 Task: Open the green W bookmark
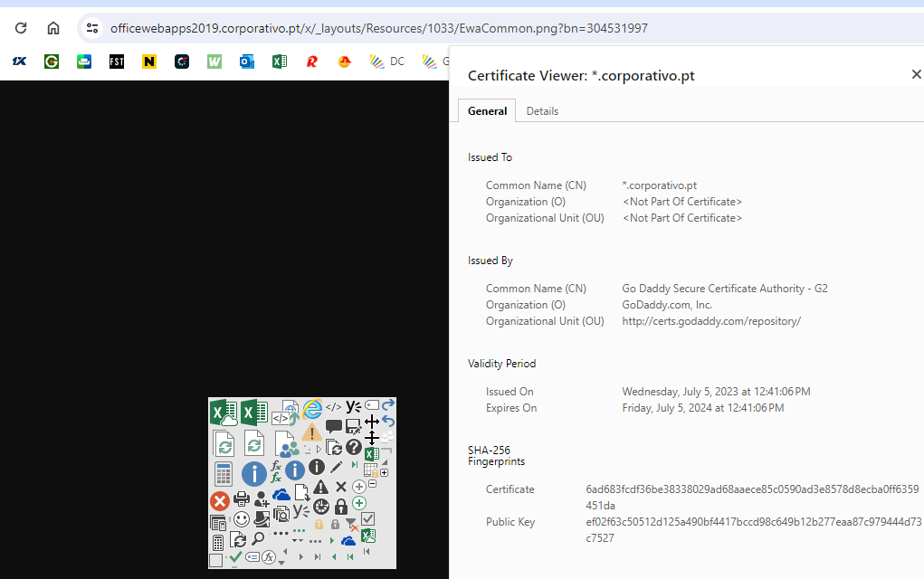(214, 62)
